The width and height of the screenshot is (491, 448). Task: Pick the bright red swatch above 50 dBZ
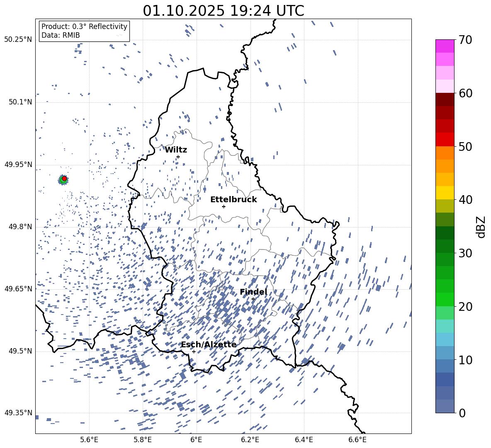click(x=445, y=139)
